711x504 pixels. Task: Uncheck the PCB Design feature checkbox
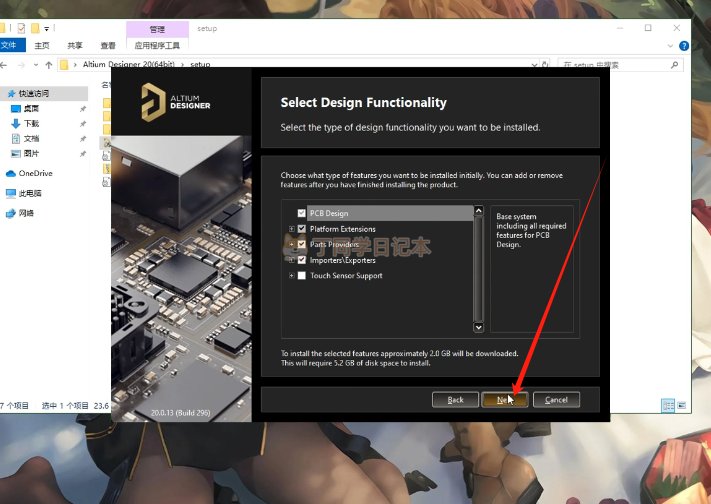[x=301, y=213]
